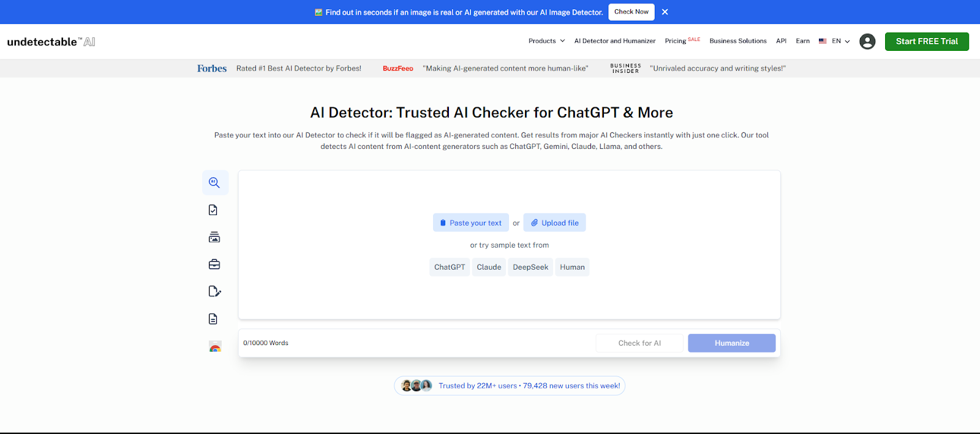Load the DeepSeek sample text

pyautogui.click(x=530, y=267)
